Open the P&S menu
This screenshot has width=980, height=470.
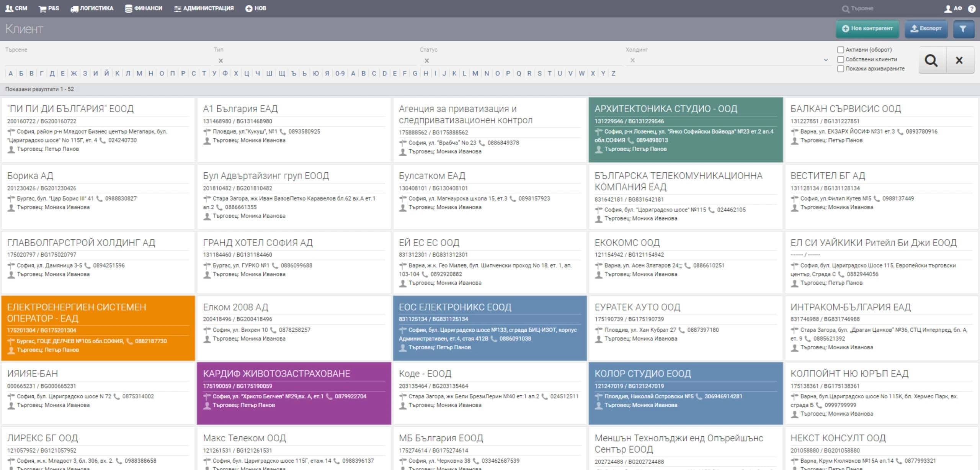(49, 8)
